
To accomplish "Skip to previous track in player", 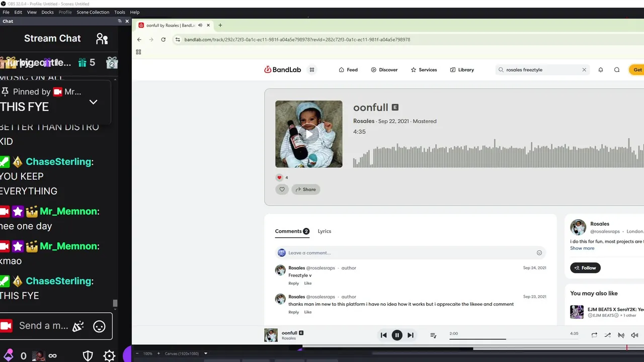I will click(383, 335).
